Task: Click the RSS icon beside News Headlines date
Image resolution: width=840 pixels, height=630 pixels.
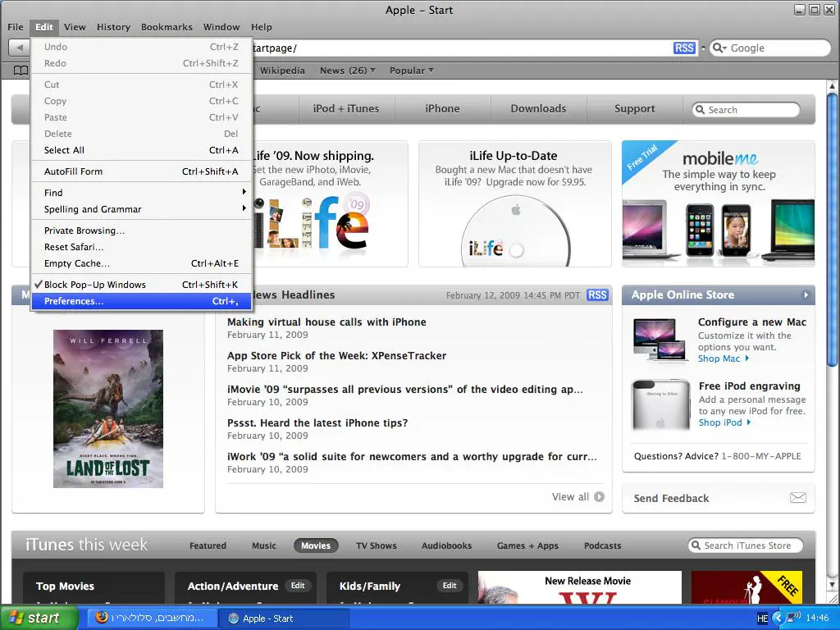Action: pos(597,295)
